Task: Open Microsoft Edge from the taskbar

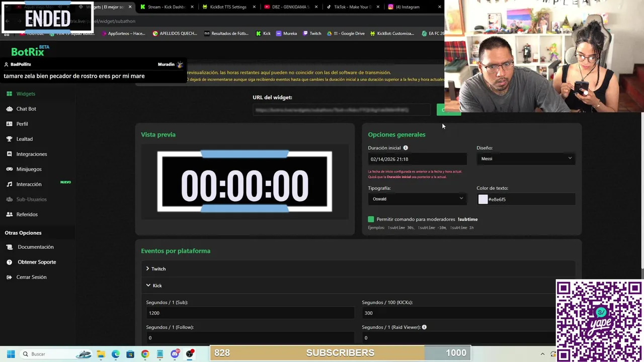Action: tap(116, 354)
